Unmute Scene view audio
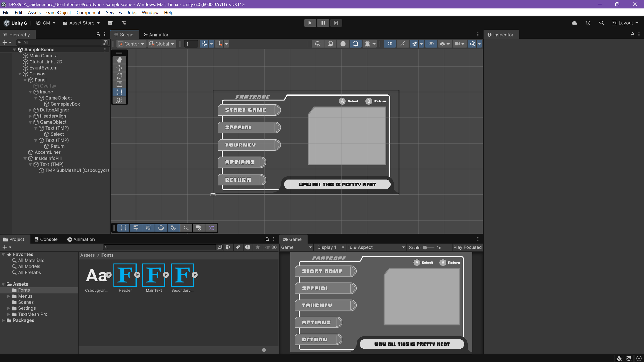 [x=402, y=44]
